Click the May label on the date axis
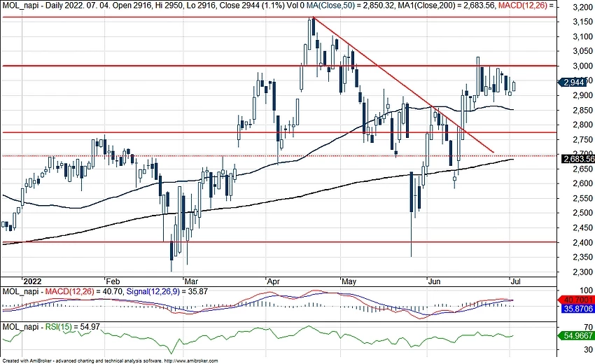The height and width of the screenshot is (364, 595). (x=349, y=281)
